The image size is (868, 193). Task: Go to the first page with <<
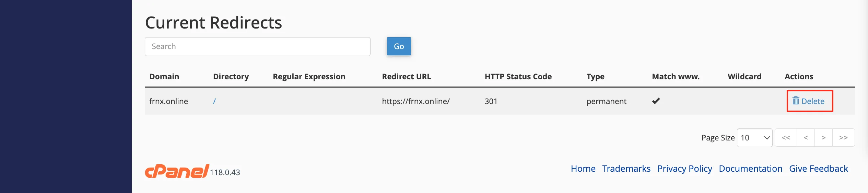point(786,138)
